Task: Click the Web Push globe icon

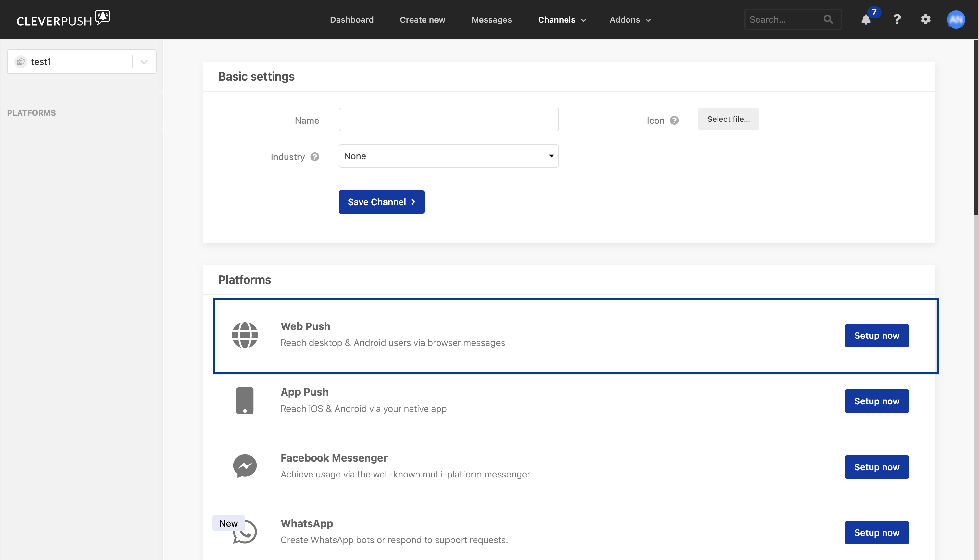Action: click(x=245, y=335)
